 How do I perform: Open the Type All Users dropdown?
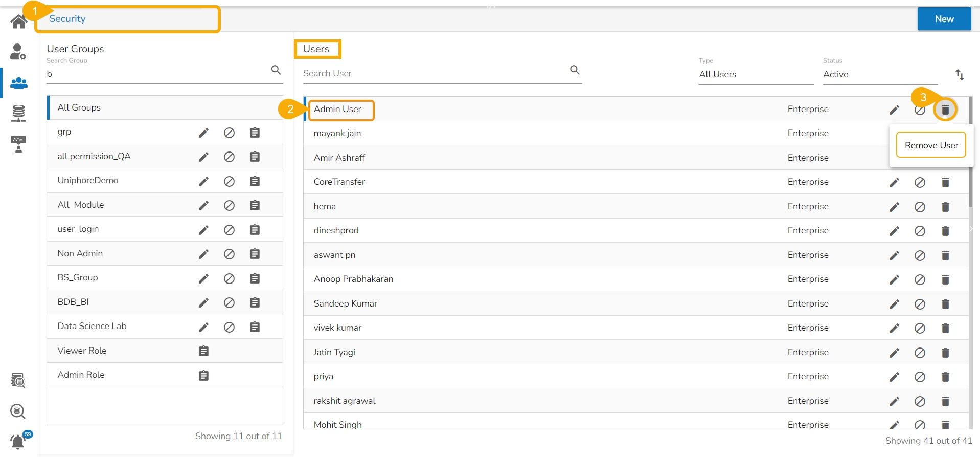click(x=756, y=74)
